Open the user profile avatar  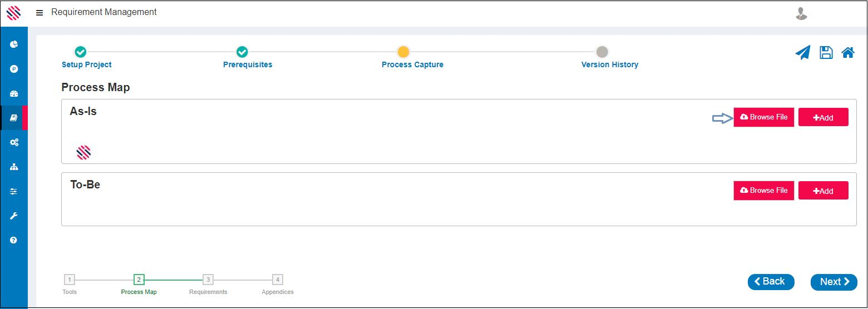click(x=801, y=13)
